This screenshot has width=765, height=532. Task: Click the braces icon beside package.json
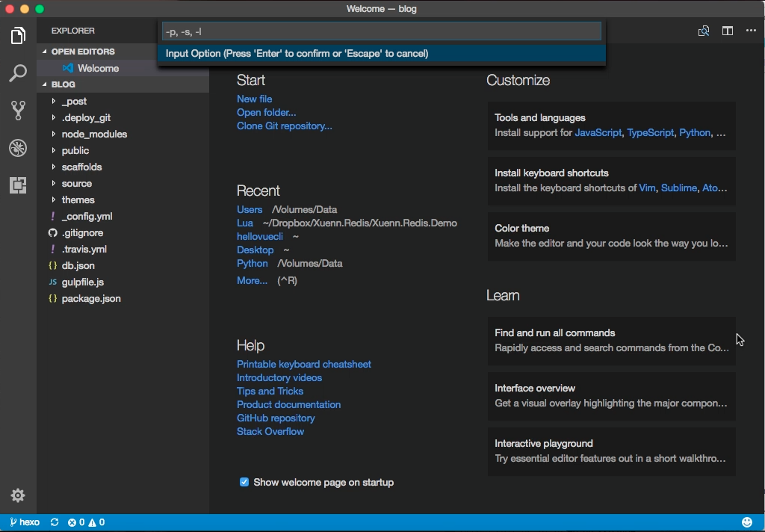[x=53, y=299]
